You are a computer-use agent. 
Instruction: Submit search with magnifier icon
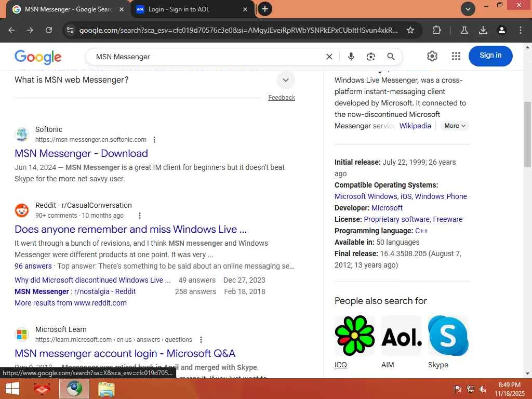point(391,57)
